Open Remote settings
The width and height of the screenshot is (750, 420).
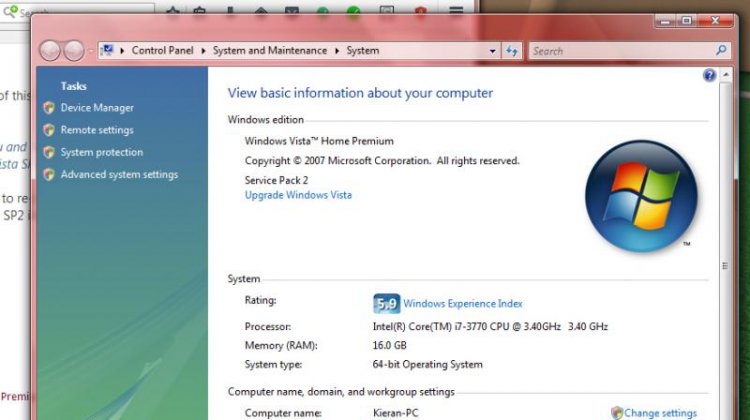coord(97,130)
